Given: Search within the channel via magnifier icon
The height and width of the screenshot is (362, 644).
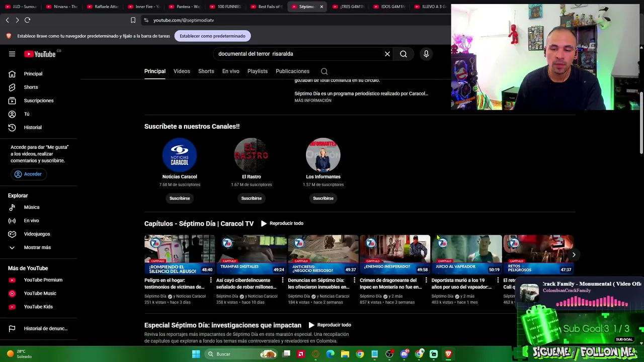Looking at the screenshot, I should click(x=325, y=71).
